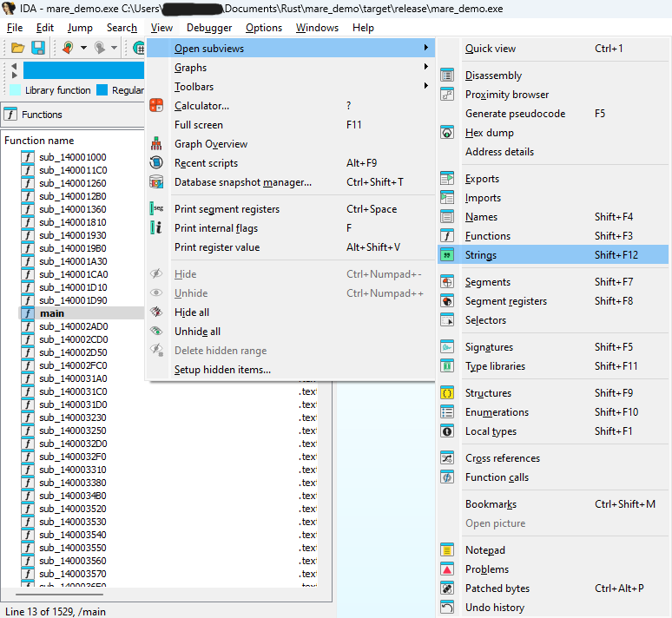Image resolution: width=672 pixels, height=618 pixels.
Task: Expand the Toolbars submenu
Action: [x=194, y=87]
